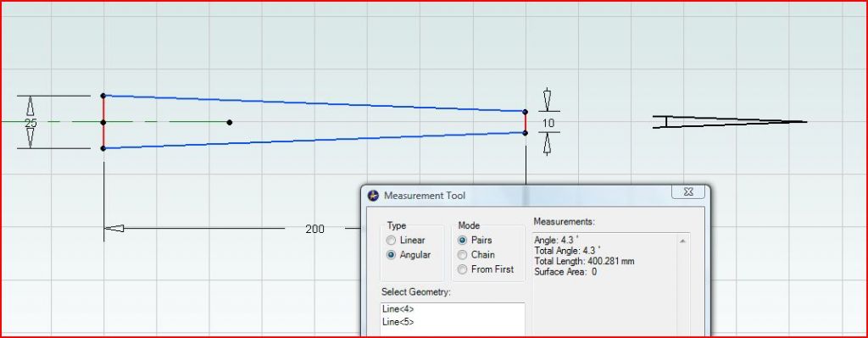The height and width of the screenshot is (338, 868).
Task: Click the 10 height dimension value
Action: (548, 124)
